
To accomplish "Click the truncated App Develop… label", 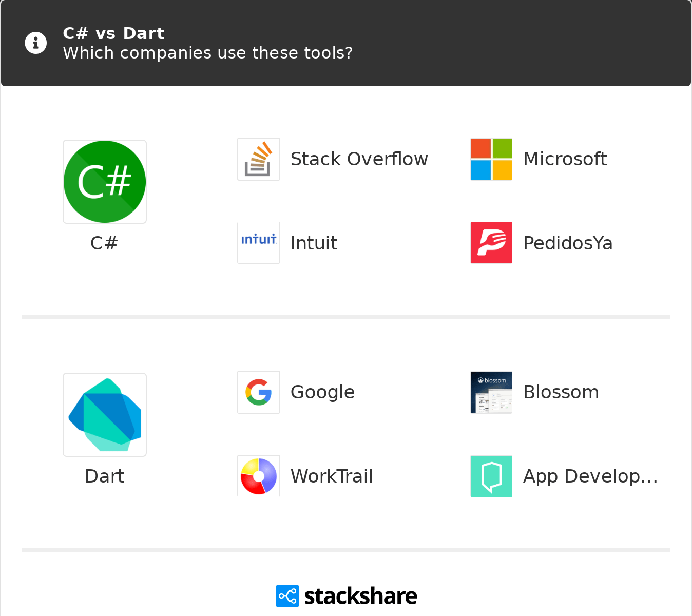I will [590, 476].
